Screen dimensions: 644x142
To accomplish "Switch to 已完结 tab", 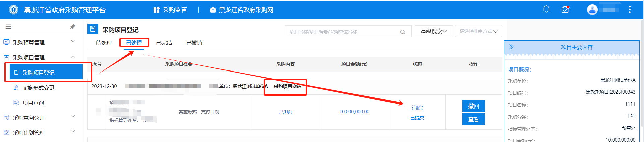I will (x=164, y=43).
